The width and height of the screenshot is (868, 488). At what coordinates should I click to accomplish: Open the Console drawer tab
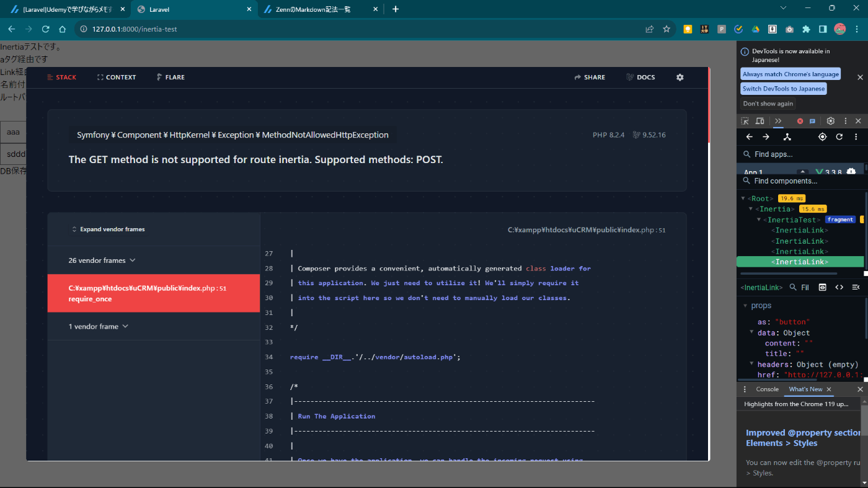tap(767, 389)
